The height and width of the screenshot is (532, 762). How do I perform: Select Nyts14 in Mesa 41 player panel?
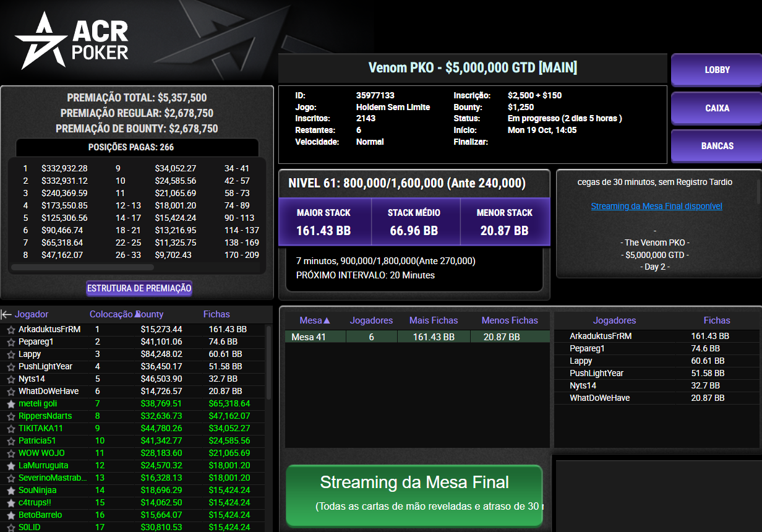(656, 385)
